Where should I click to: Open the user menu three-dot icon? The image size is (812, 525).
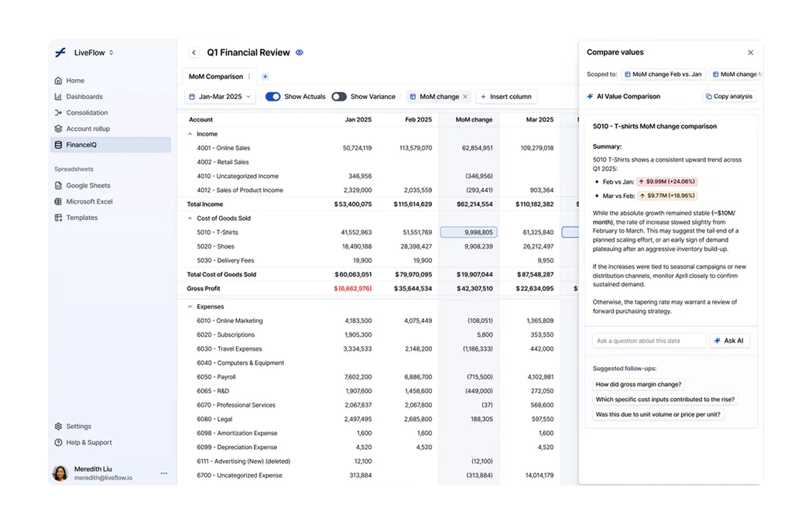[x=163, y=473]
